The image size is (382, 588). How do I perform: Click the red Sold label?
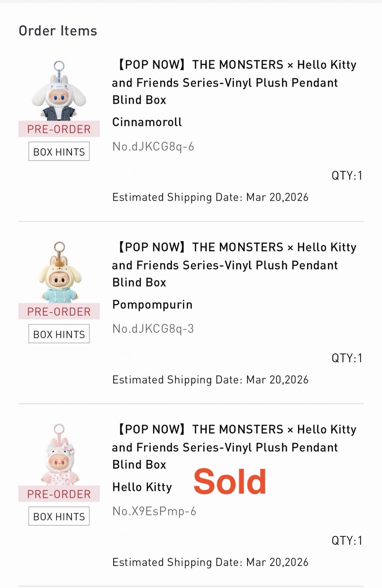tap(230, 481)
